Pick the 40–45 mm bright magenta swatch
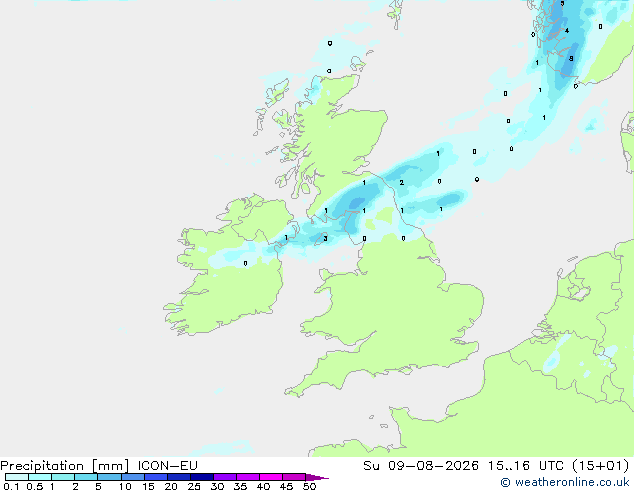The image size is (634, 490). click(271, 477)
